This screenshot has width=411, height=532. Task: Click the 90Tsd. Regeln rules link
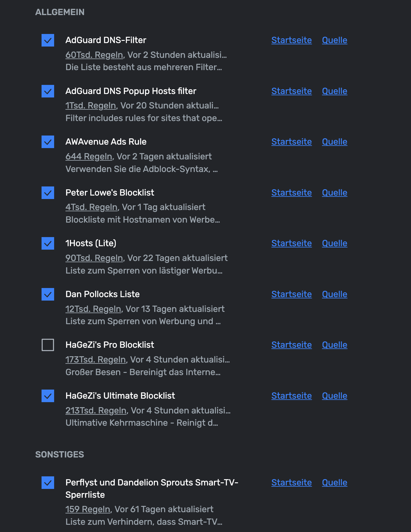coord(94,258)
